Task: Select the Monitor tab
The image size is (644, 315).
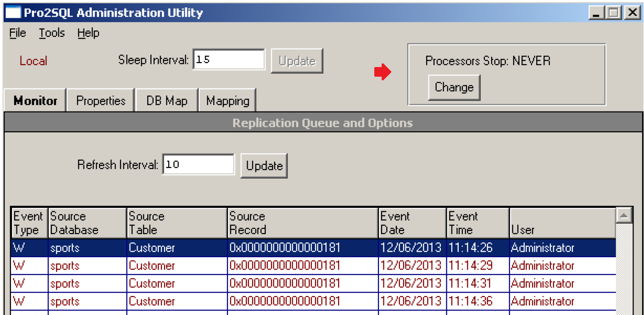Action: (x=35, y=101)
